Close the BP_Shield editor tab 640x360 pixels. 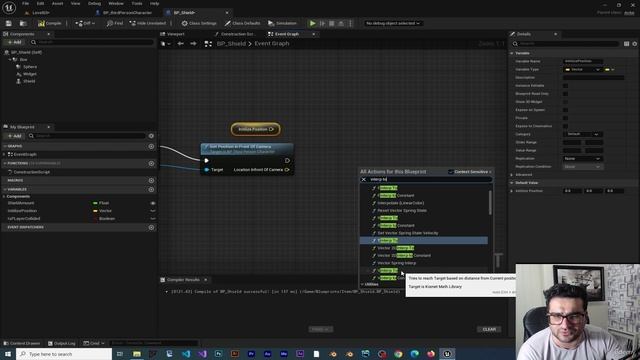click(x=227, y=13)
